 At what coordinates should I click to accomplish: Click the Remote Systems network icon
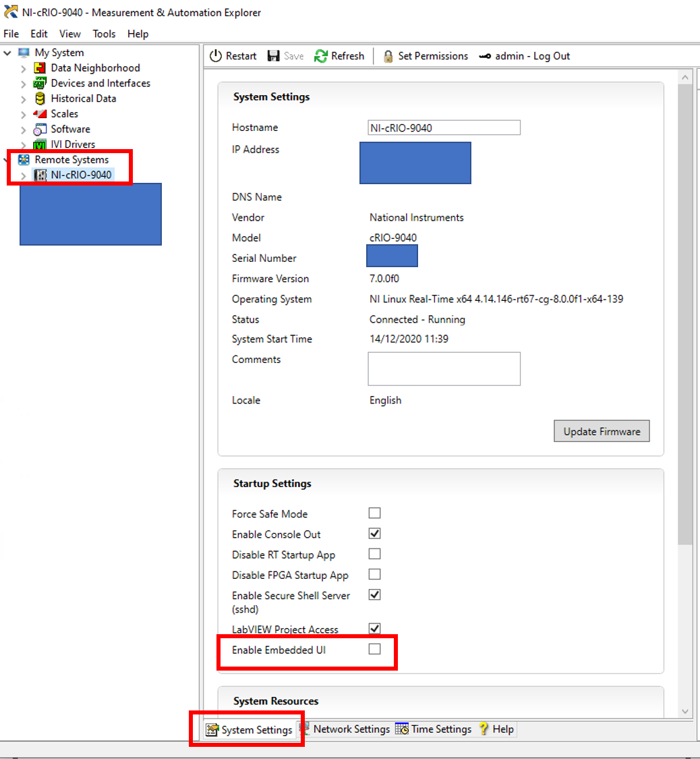[x=24, y=159]
